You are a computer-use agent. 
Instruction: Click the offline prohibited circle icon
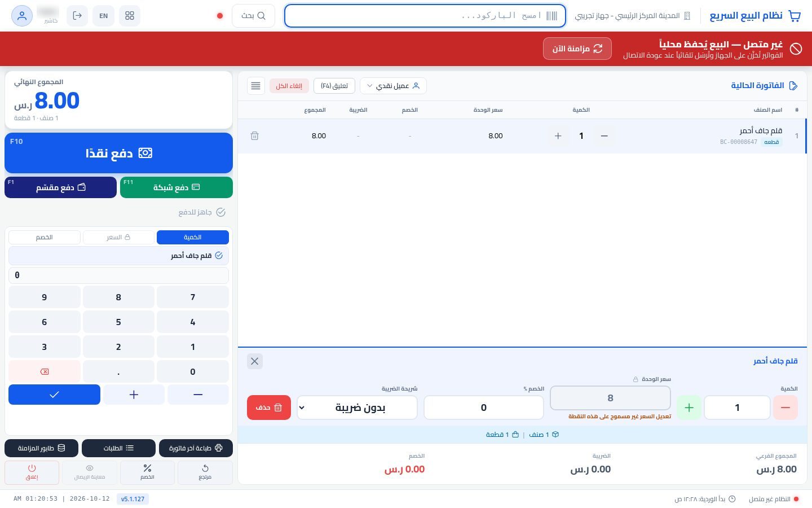(x=796, y=49)
